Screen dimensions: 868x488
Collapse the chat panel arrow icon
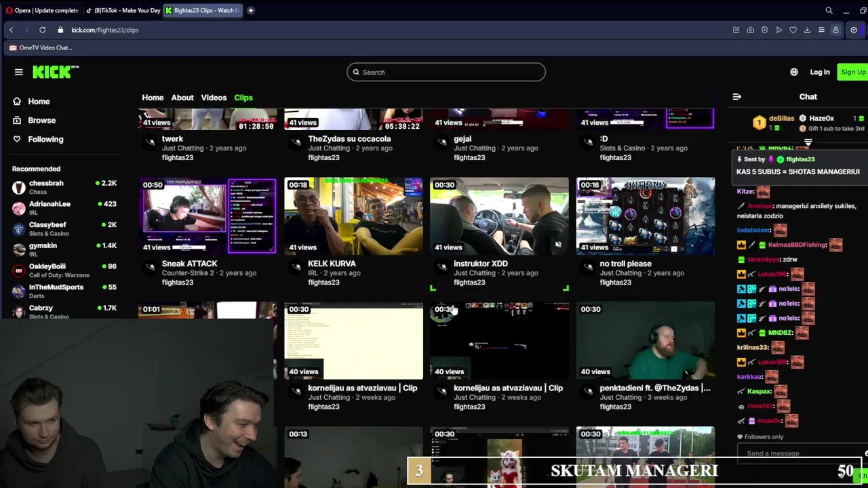(x=736, y=97)
